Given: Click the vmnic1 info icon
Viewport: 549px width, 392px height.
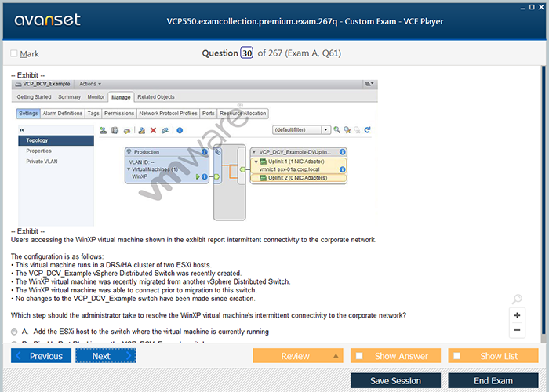Looking at the screenshot, I should 343,169.
